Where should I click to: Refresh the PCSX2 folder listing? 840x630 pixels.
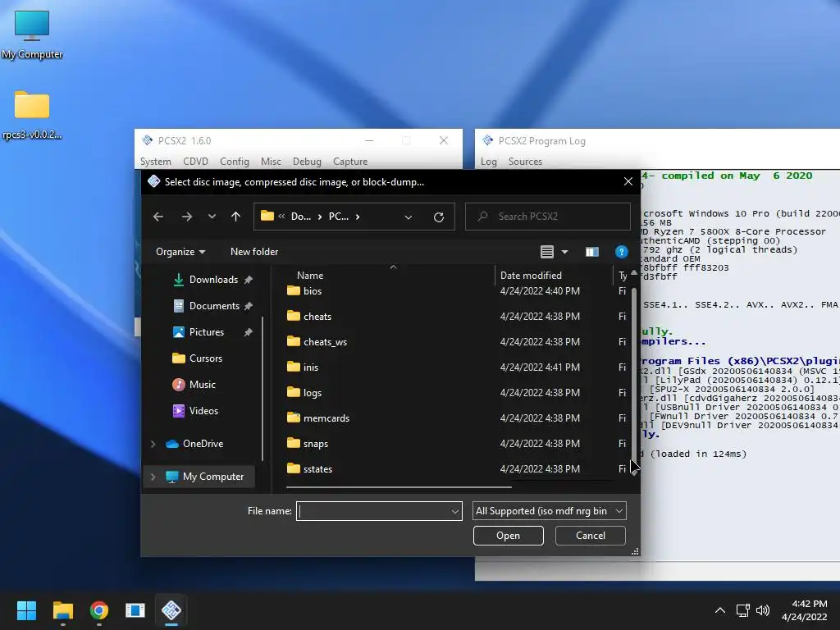pos(439,217)
